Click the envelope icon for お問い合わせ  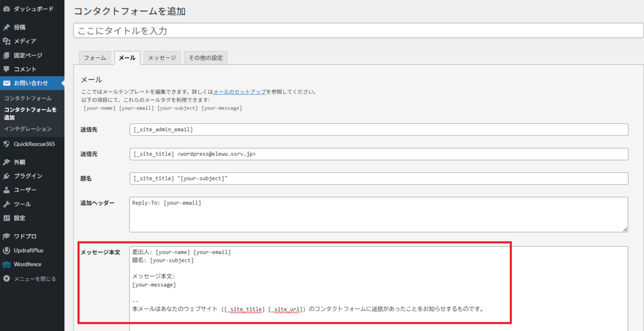pos(6,83)
